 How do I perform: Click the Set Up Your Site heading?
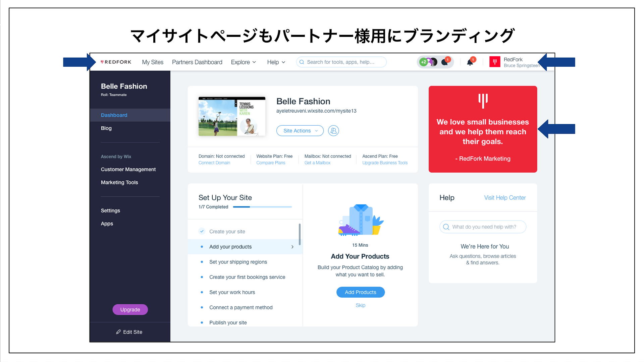(x=225, y=198)
